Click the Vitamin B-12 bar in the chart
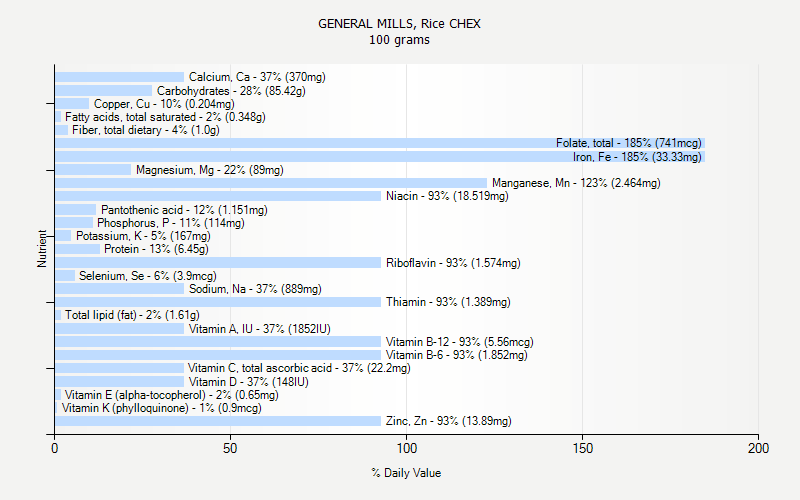 click(x=218, y=342)
